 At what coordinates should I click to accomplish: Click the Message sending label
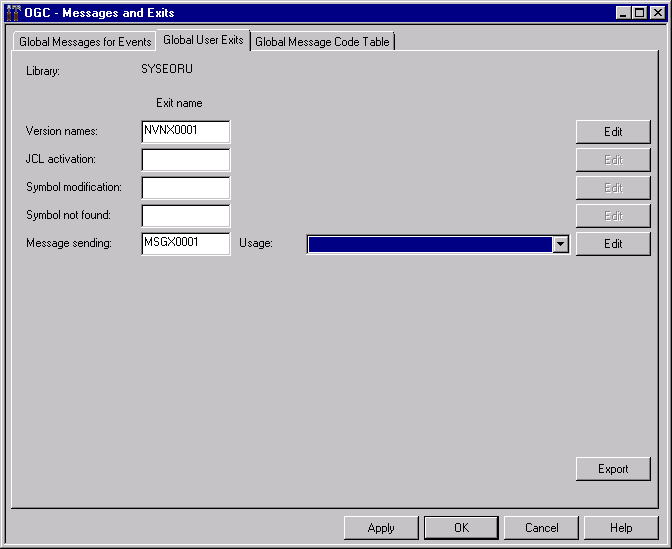click(69, 243)
